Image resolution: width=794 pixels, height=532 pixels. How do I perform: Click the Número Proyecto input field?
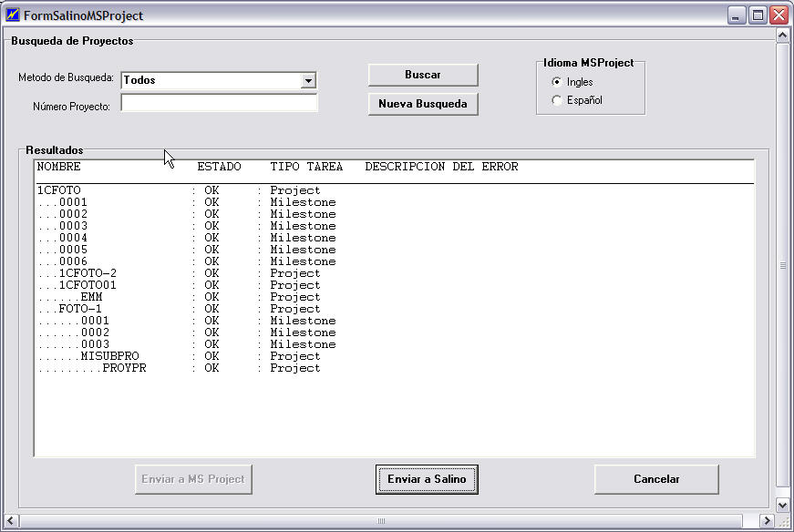tap(219, 103)
